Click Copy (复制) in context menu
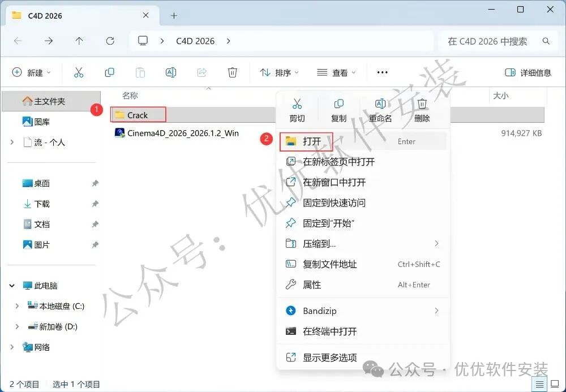 click(x=338, y=110)
